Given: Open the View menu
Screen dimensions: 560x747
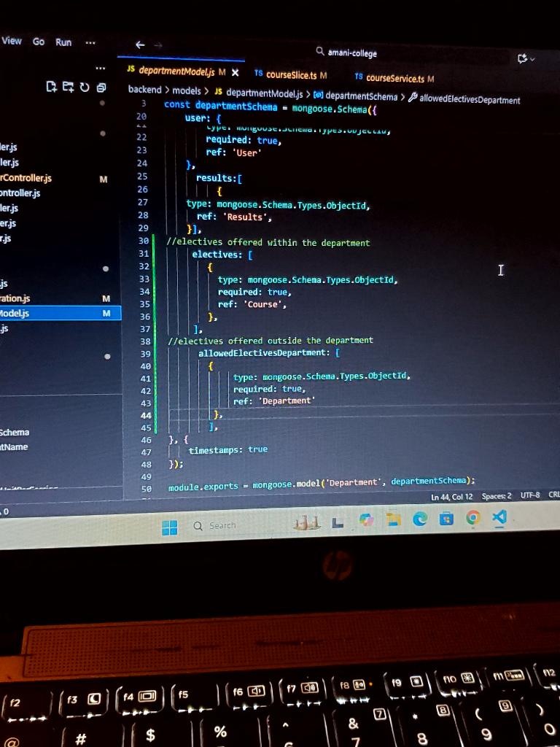Looking at the screenshot, I should (x=12, y=41).
